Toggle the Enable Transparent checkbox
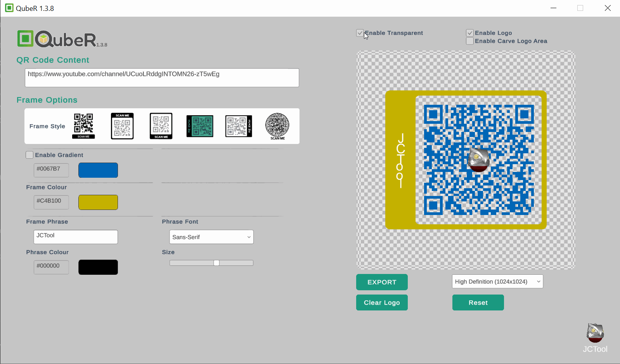This screenshot has height=364, width=620. (x=360, y=33)
